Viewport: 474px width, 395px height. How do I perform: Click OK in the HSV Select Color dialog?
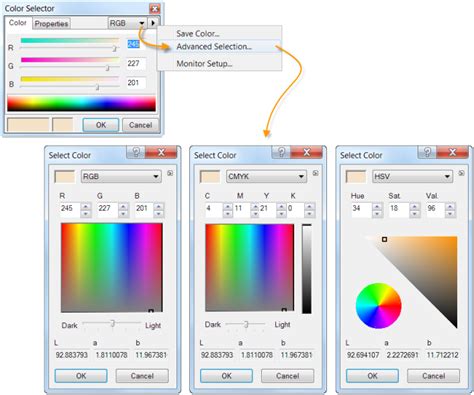coord(372,376)
